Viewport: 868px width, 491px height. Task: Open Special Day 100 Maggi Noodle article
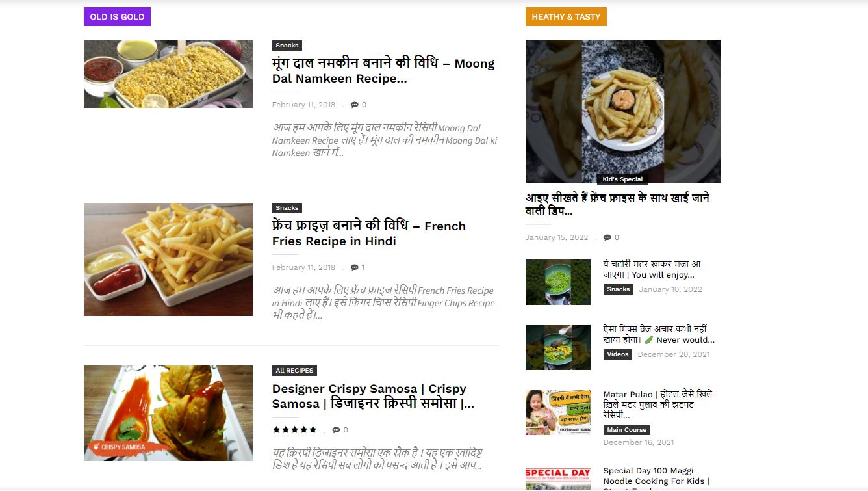click(656, 478)
